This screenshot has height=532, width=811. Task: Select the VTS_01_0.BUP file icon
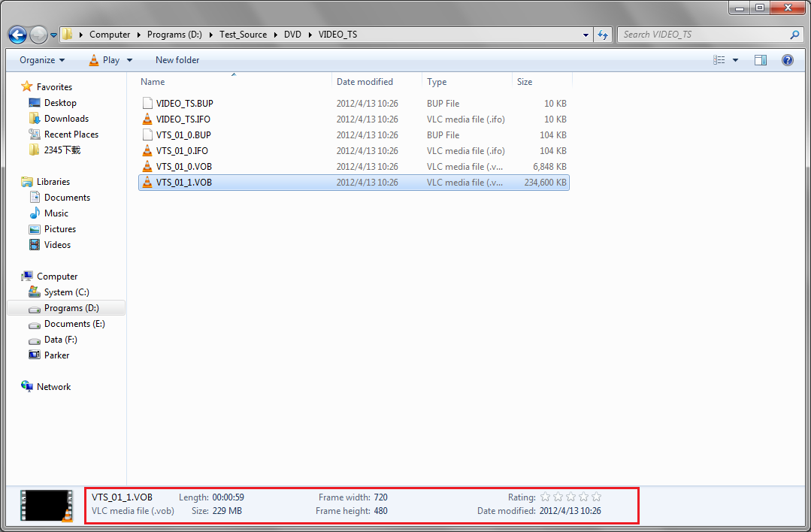pos(147,135)
